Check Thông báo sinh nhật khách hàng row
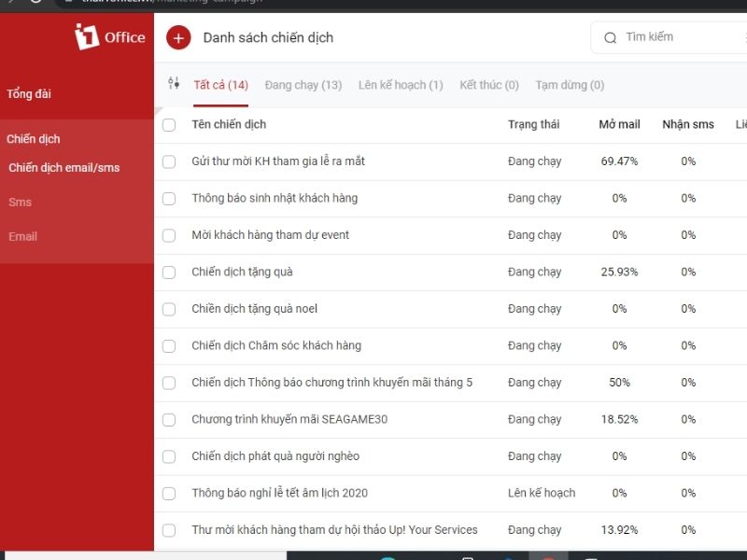The width and height of the screenshot is (747, 560). [169, 199]
